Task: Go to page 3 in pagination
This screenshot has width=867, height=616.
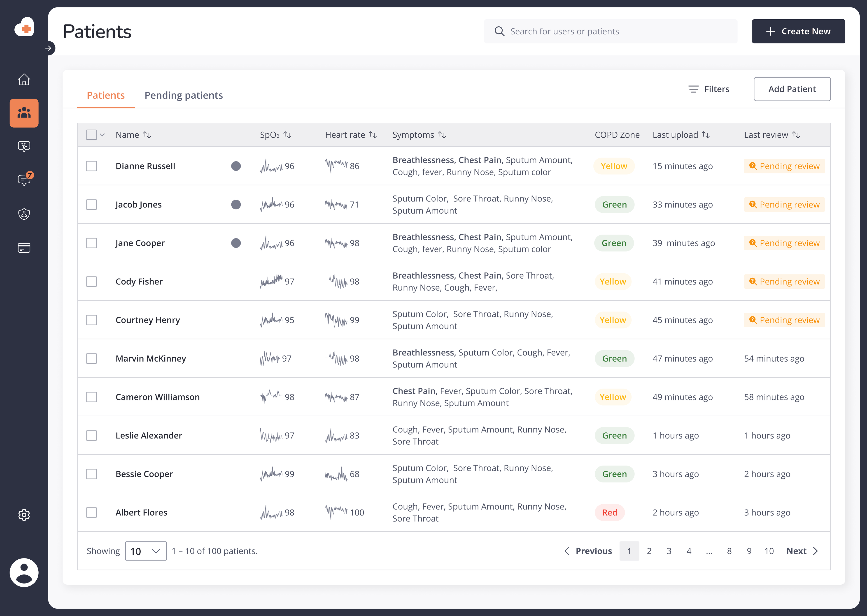Action: (x=669, y=551)
